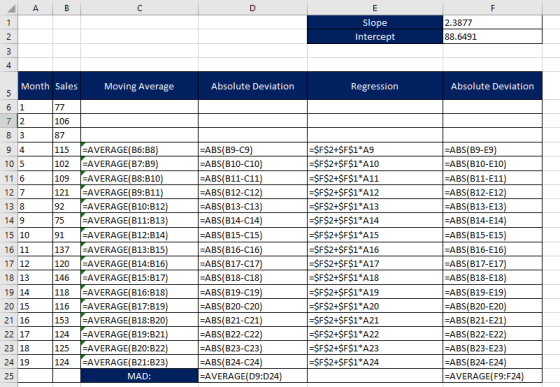
Task: Click cell with =$F$2+$F$1*A24
Action: point(375,362)
